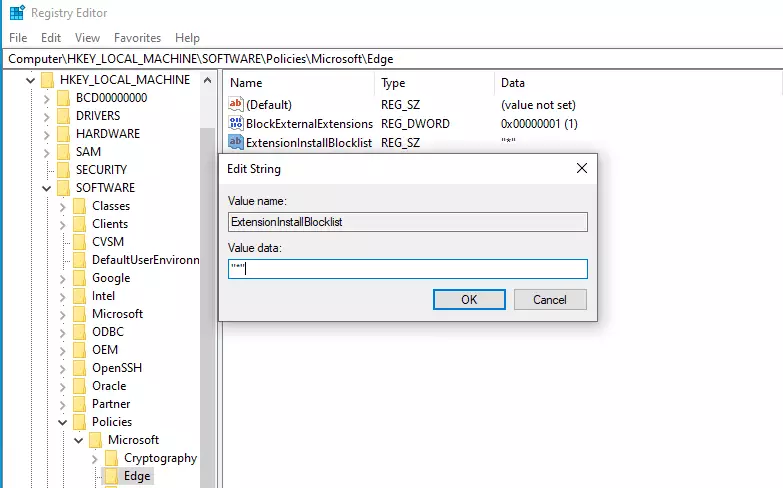
Task: Click the SOFTWARE folder icon
Action: (63, 188)
